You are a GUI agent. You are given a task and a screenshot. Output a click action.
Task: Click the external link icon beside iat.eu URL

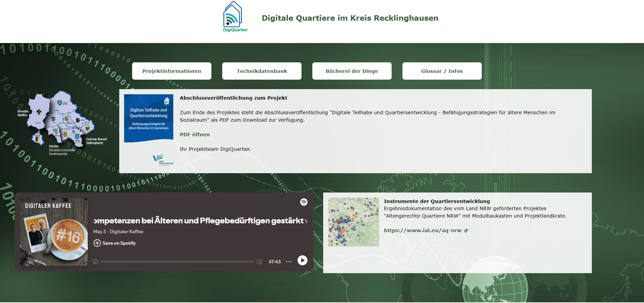(x=466, y=230)
